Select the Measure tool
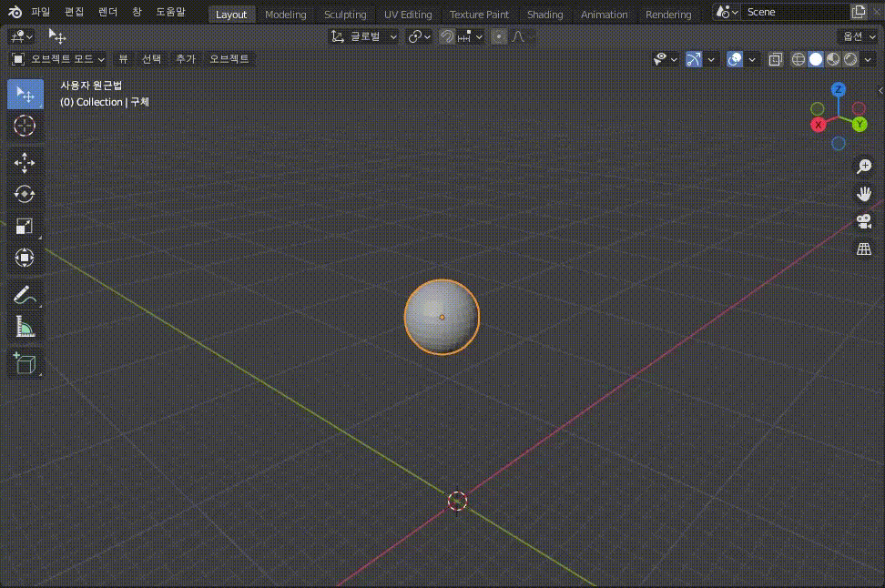885x588 pixels. (25, 327)
